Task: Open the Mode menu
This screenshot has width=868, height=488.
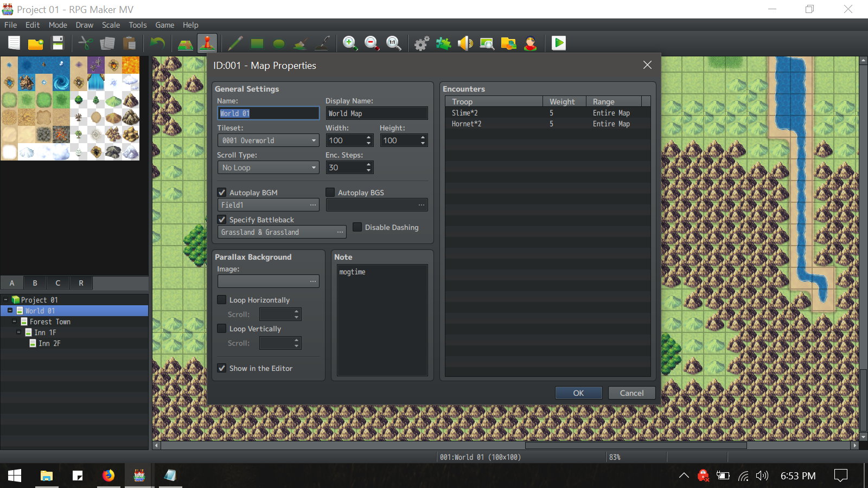Action: coord(58,25)
